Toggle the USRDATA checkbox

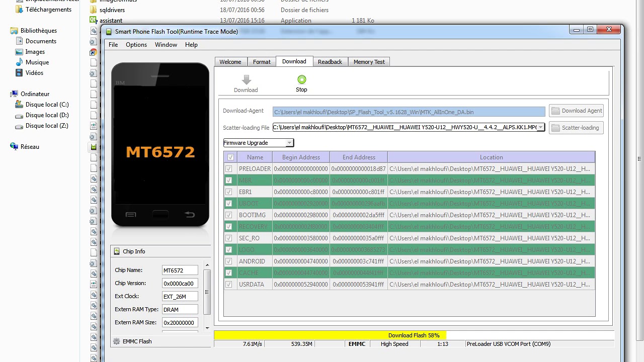pos(229,285)
